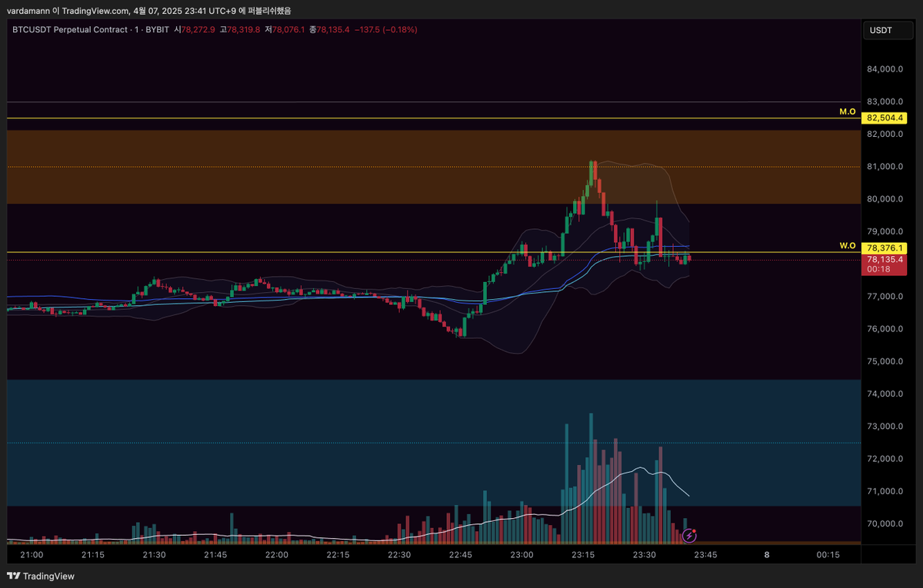Click the 22:00 time axis label
923x588 pixels.
[x=277, y=555]
